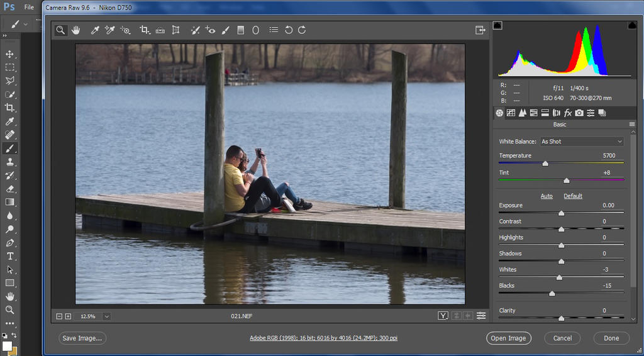The image size is (644, 356).
Task: Select the Graduated Filter tool
Action: coord(240,30)
